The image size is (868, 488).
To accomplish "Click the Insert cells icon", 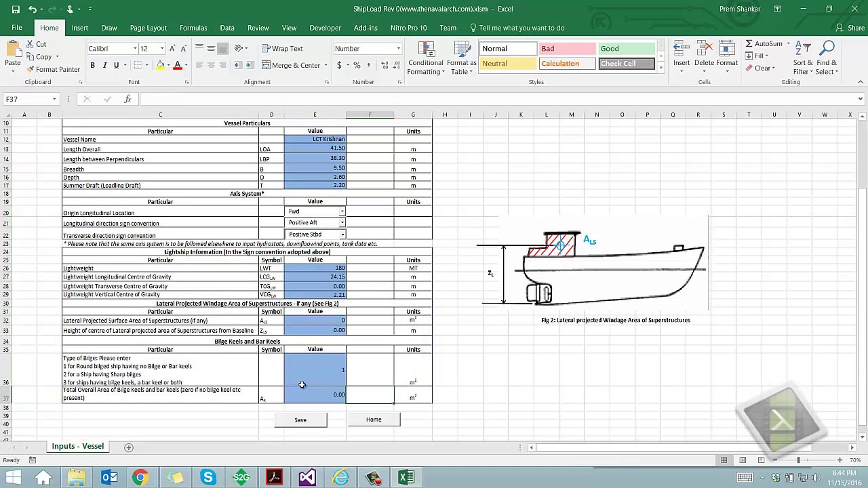I will pyautogui.click(x=682, y=49).
